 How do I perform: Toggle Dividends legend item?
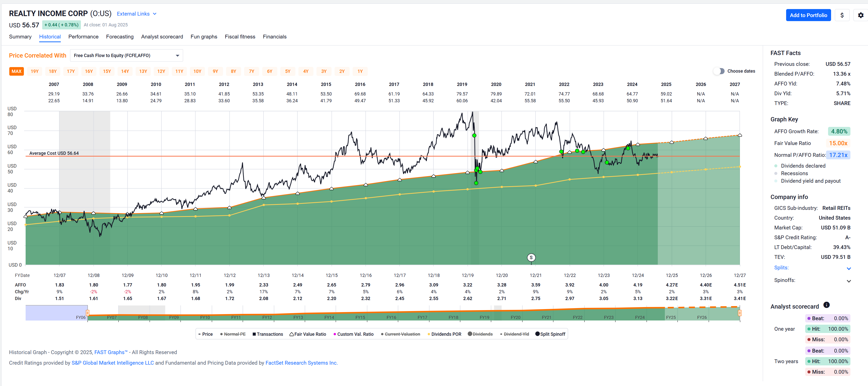click(x=480, y=334)
